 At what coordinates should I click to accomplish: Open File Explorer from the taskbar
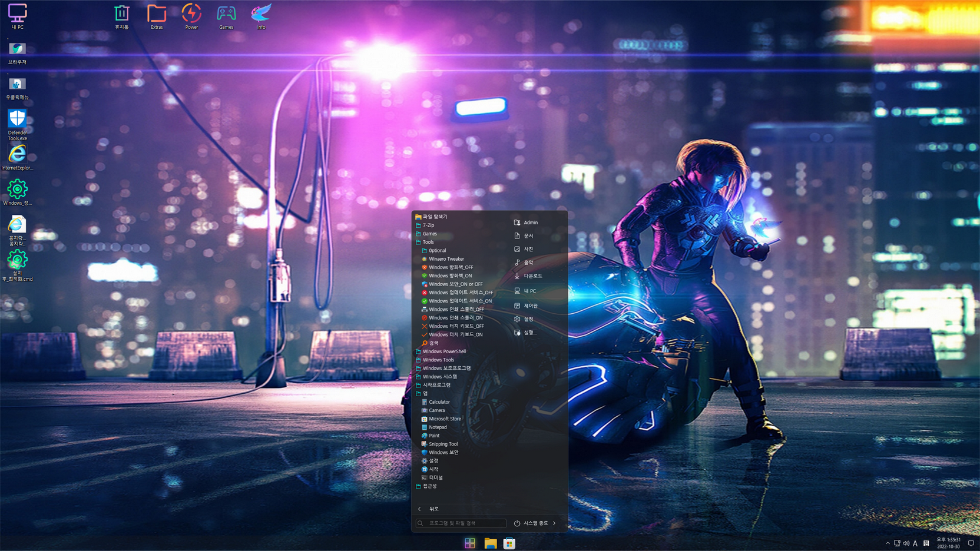490,543
